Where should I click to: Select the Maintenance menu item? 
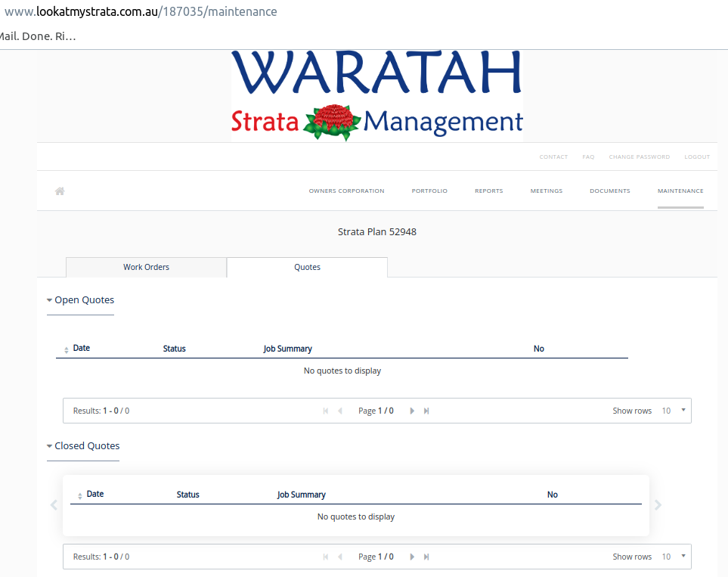pos(680,191)
